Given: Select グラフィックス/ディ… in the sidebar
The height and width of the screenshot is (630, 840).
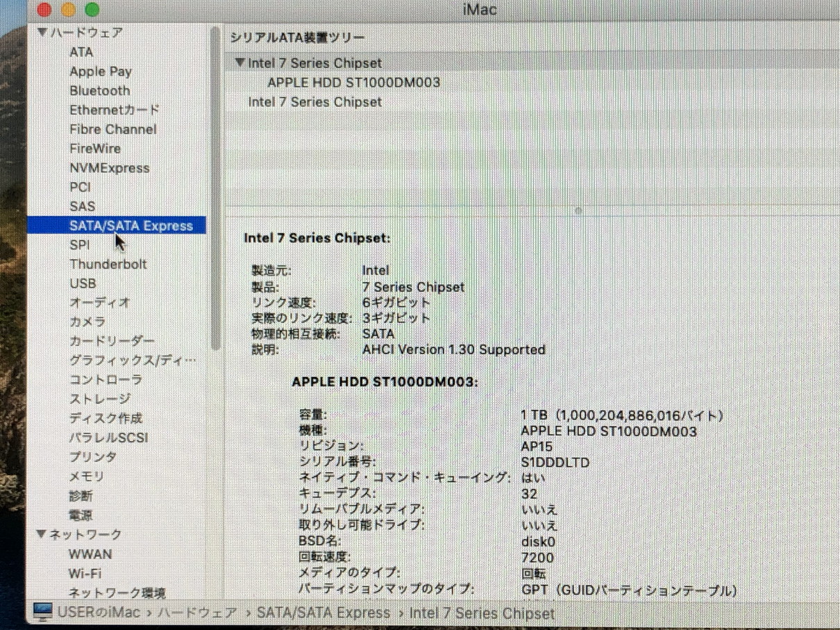Looking at the screenshot, I should pyautogui.click(x=133, y=360).
